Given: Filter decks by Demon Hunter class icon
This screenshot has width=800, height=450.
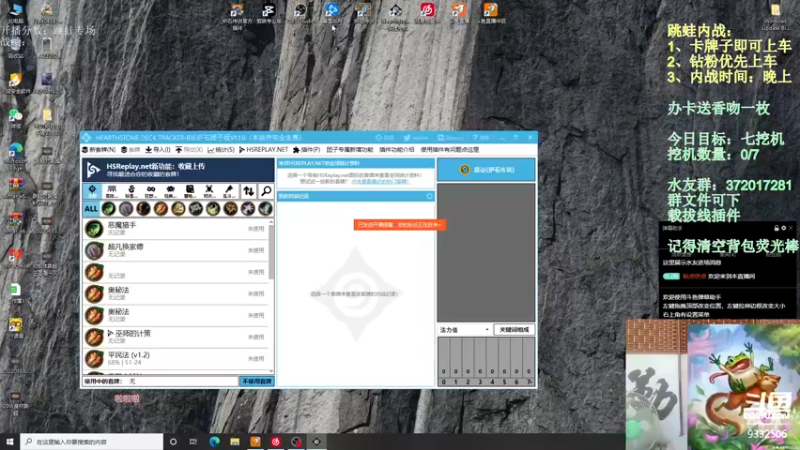Looking at the screenshot, I should (x=108, y=209).
